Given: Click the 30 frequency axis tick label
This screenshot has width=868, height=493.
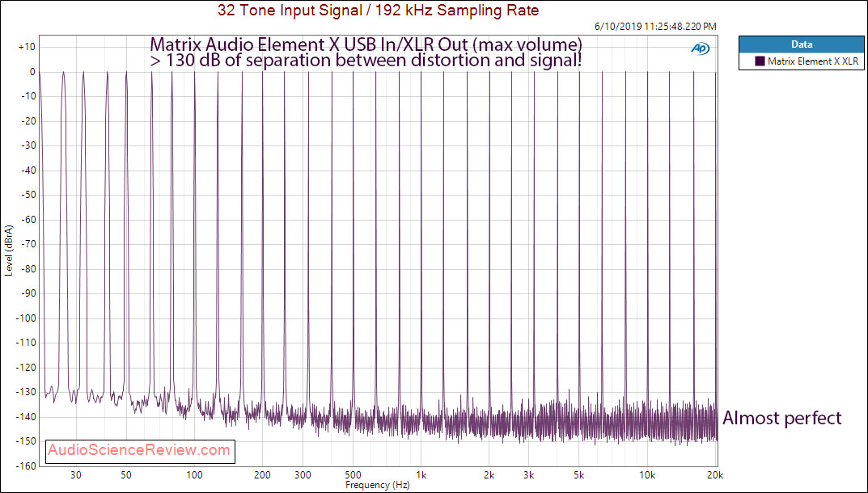Looking at the screenshot, I should [x=76, y=474].
